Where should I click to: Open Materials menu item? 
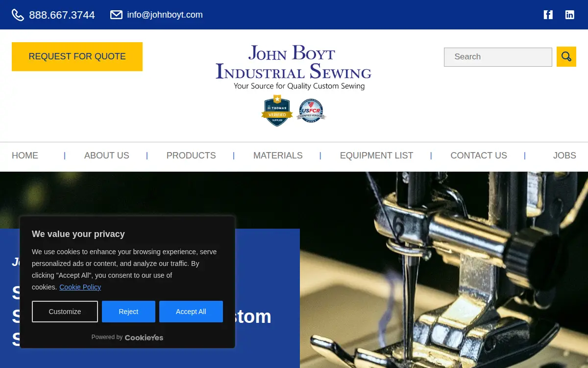(x=278, y=156)
